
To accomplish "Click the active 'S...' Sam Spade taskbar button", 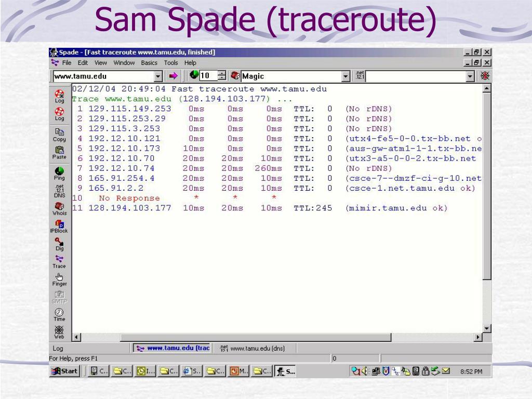I will 286,371.
